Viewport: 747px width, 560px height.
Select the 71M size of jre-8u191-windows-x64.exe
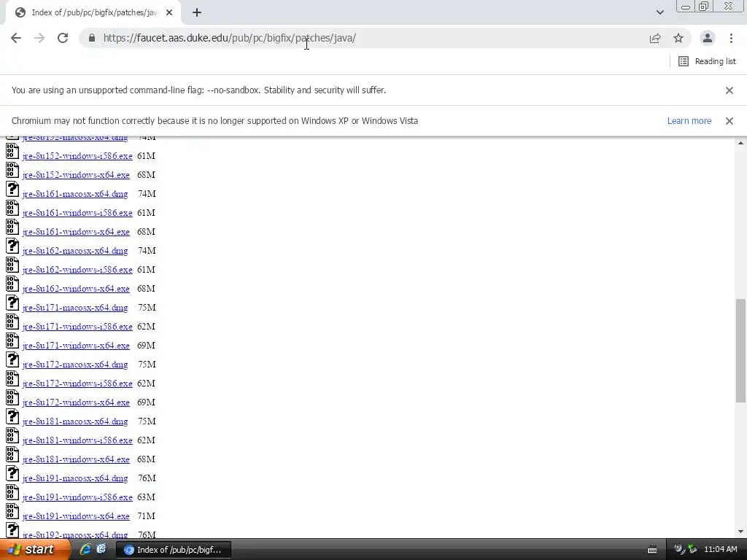[146, 517]
